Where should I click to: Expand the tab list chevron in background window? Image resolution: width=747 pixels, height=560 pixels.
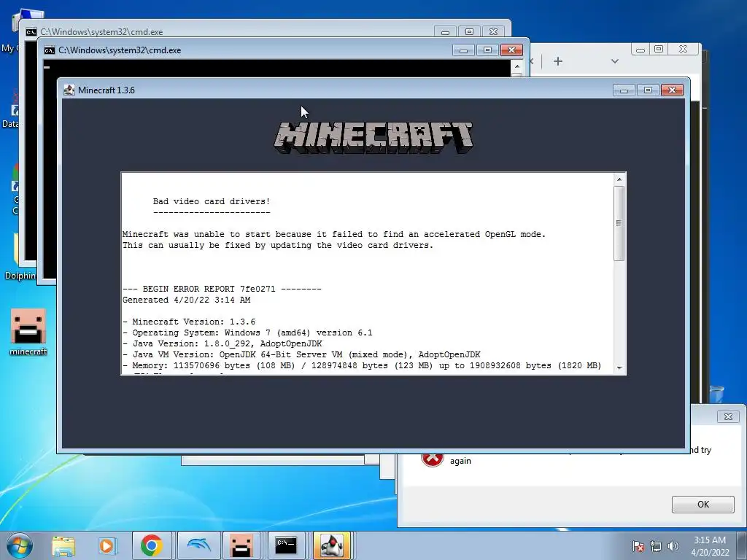tap(614, 61)
